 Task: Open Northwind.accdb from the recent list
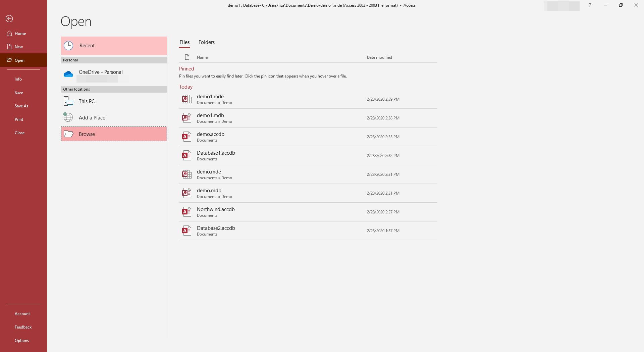pyautogui.click(x=308, y=212)
